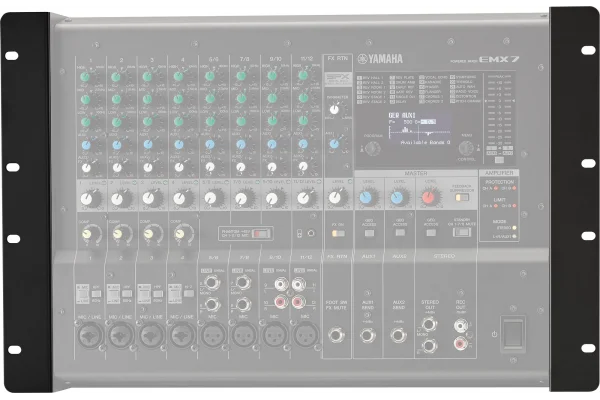This screenshot has width=600, height=400.
Task: Click channel 2 green MID EQ knob
Action: coord(116,100)
